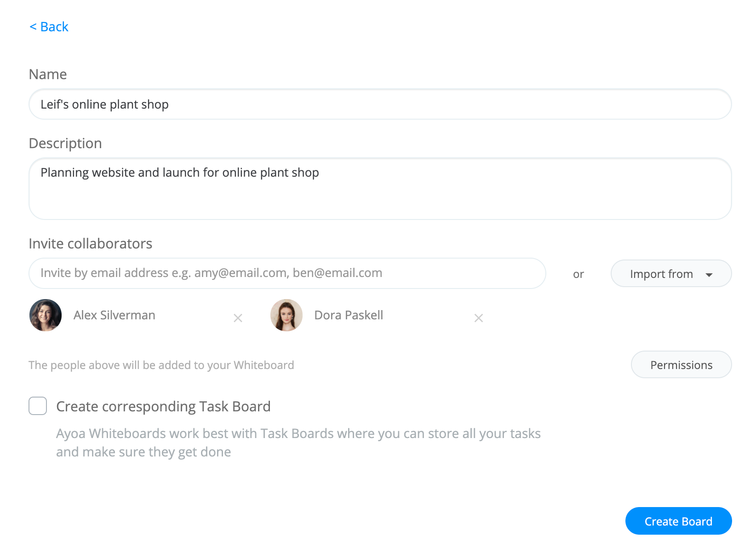Click the Create Board button
756x554 pixels.
[679, 521]
